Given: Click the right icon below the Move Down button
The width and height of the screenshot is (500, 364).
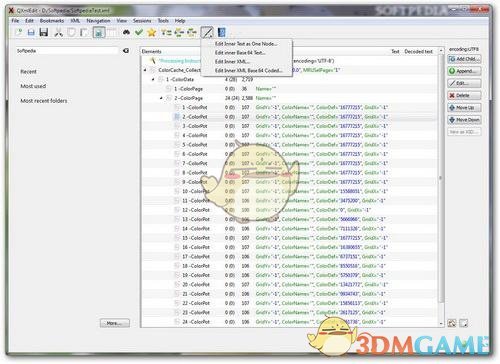Looking at the screenshot, I should point(463,323).
